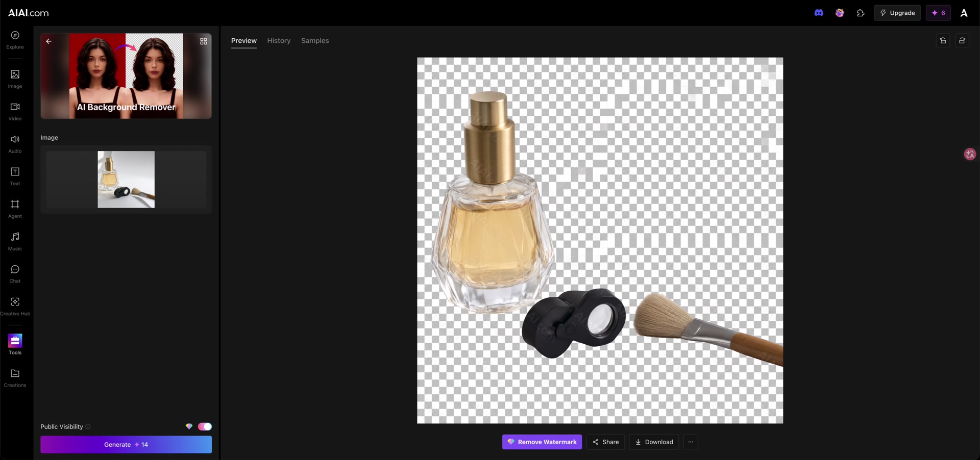Open the Text sidebar item

(15, 176)
